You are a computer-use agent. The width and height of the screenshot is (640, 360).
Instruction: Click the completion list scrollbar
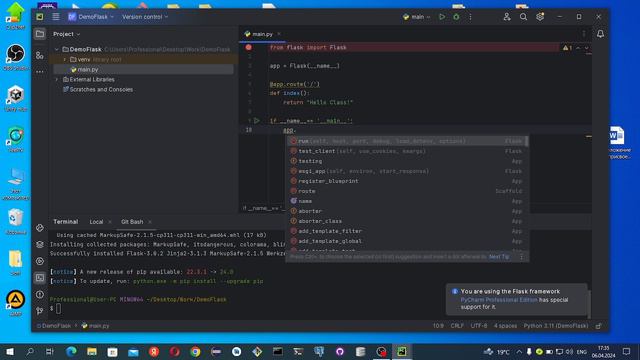[x=527, y=141]
